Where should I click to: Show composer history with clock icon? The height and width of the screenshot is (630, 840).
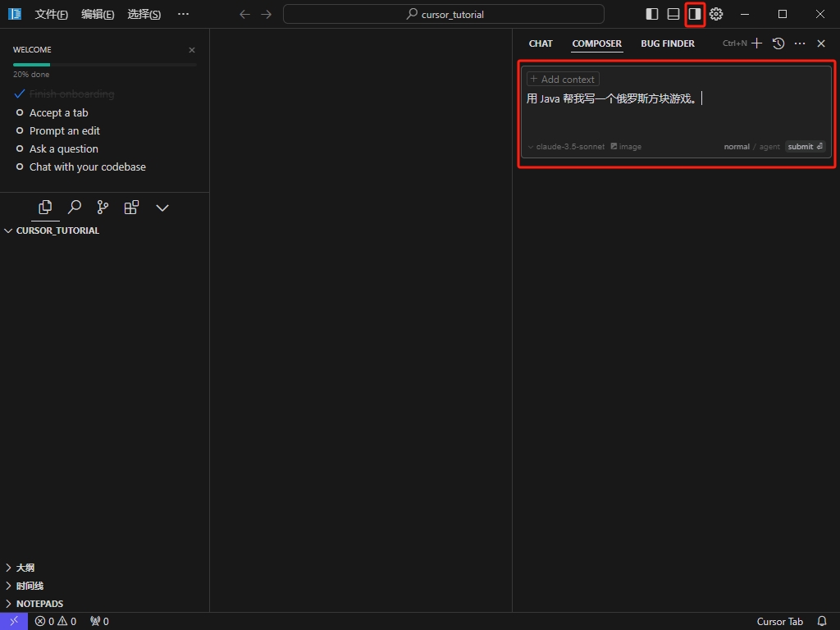click(x=778, y=43)
